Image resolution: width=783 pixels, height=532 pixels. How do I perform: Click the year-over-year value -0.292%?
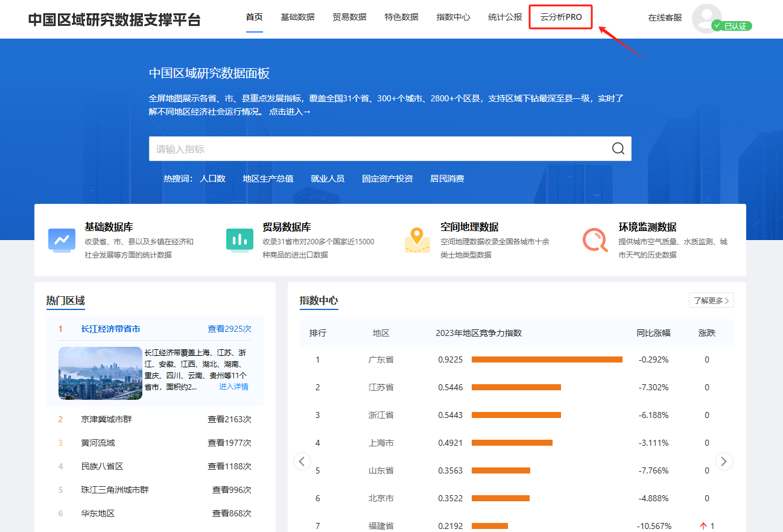pyautogui.click(x=653, y=359)
